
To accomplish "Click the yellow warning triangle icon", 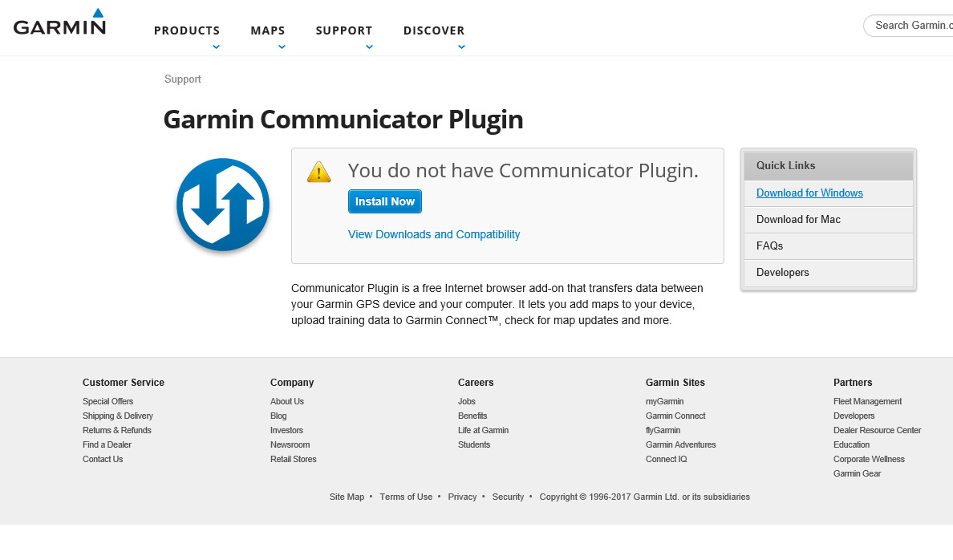I will [x=319, y=172].
